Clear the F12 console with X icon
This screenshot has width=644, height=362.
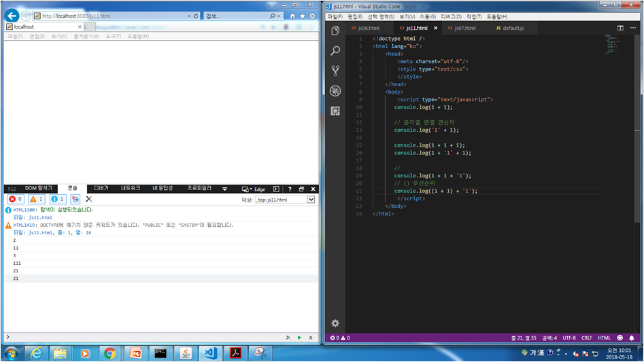pos(88,199)
